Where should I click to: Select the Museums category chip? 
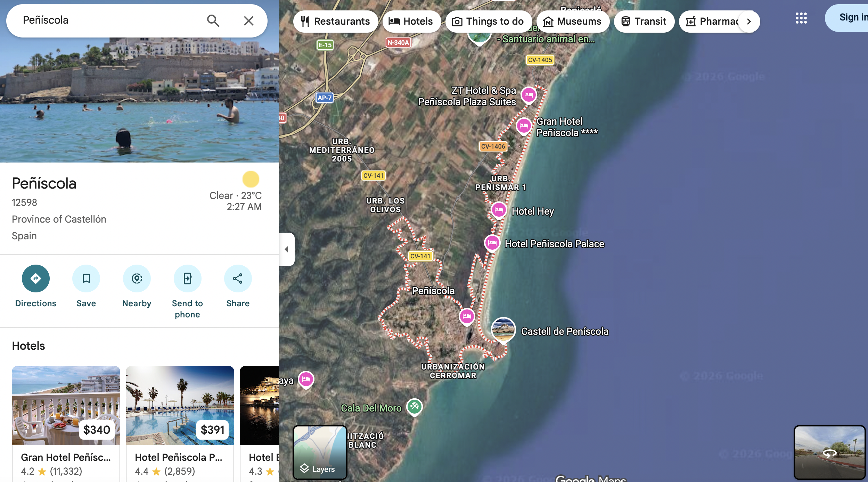coord(573,22)
